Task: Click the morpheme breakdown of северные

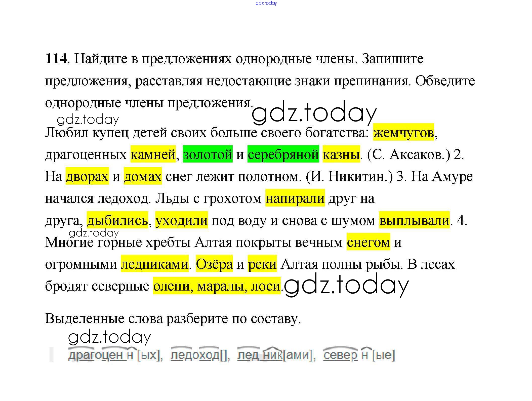Action: pos(359,355)
